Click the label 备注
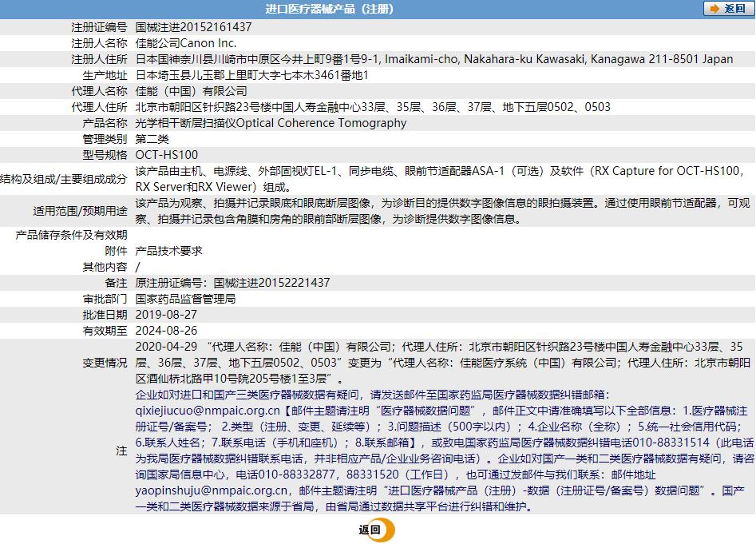 point(117,283)
